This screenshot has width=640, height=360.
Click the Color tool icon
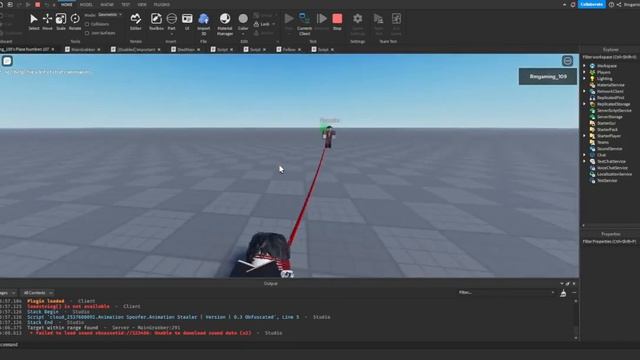click(243, 19)
